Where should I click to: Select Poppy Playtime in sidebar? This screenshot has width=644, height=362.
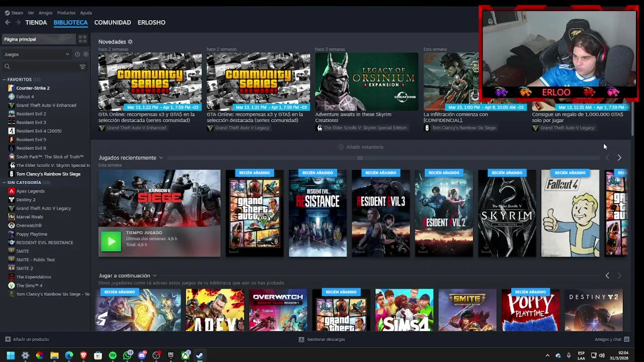click(x=32, y=234)
